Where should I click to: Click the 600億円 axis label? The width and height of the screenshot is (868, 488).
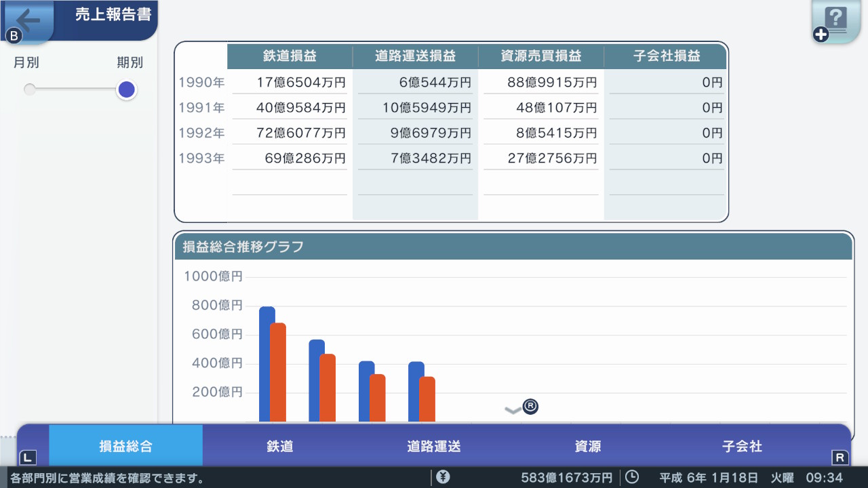(x=217, y=334)
